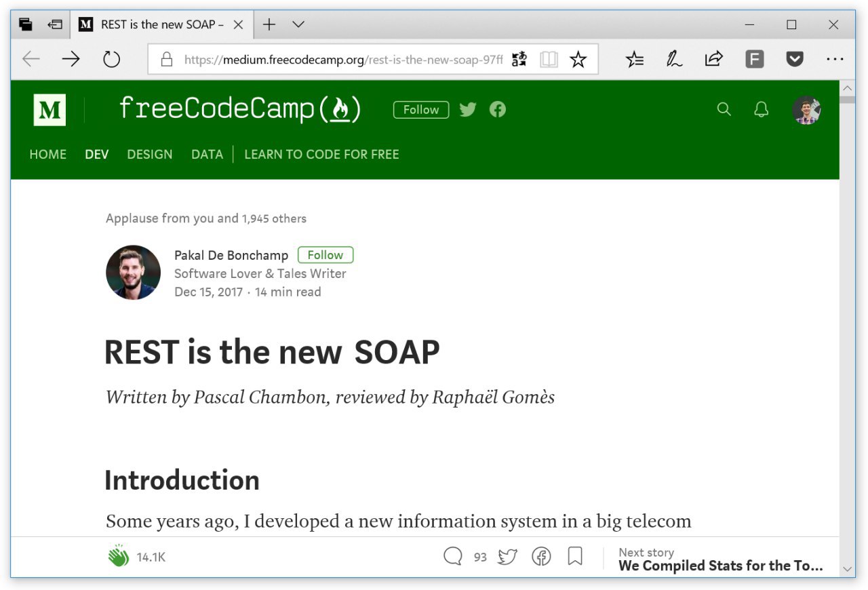Open Pakal De Bonchamp author name link
Viewport: 868px width, 590px height.
click(231, 256)
